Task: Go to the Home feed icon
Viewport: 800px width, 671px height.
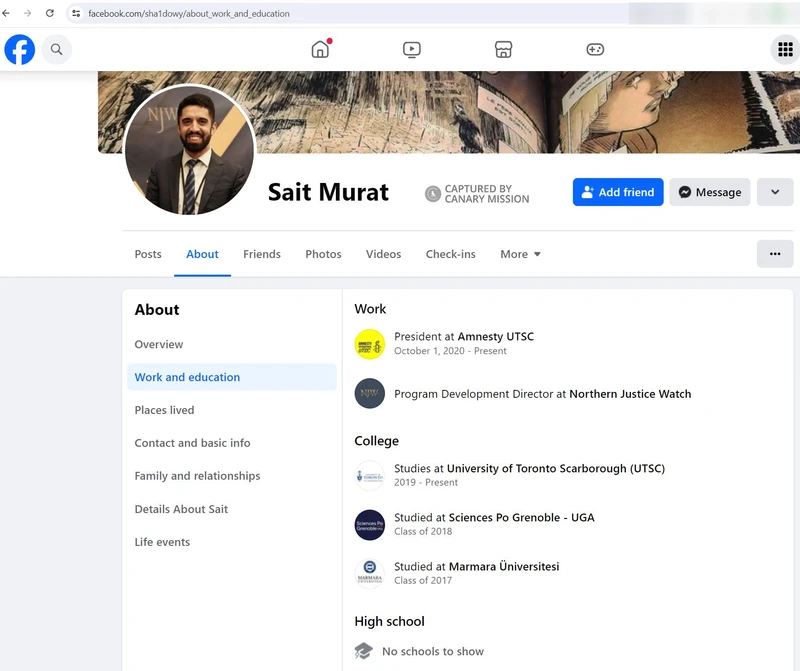Action: pos(320,49)
